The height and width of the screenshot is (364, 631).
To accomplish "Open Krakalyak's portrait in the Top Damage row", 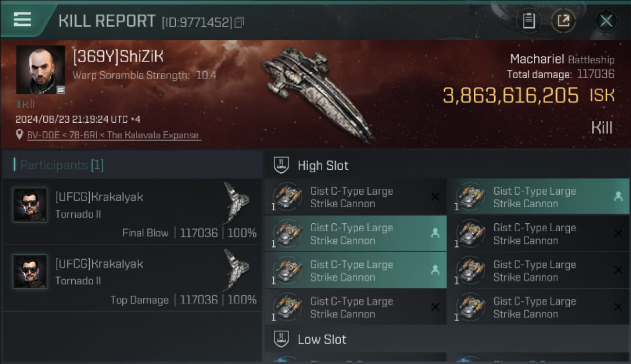I will coord(30,271).
